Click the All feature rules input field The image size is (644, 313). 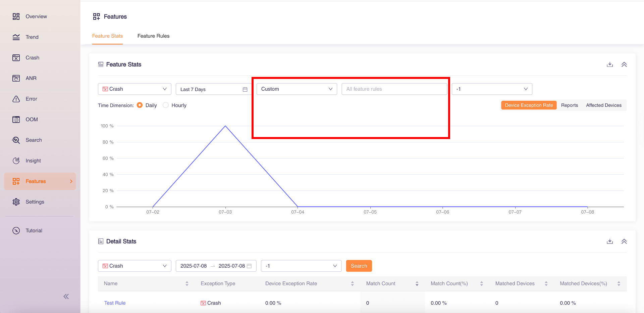pos(394,89)
